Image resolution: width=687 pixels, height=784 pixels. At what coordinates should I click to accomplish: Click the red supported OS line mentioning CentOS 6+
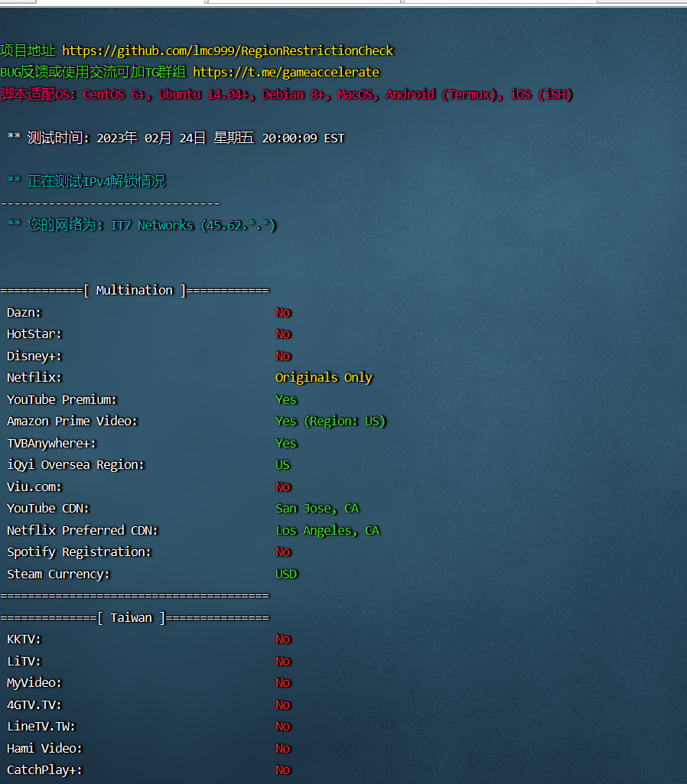[x=286, y=94]
